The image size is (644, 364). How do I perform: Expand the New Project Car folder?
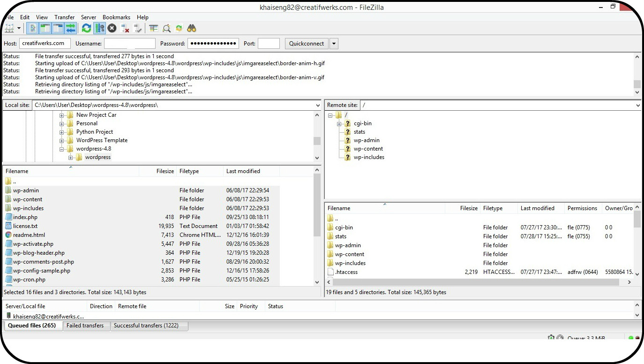tap(61, 115)
